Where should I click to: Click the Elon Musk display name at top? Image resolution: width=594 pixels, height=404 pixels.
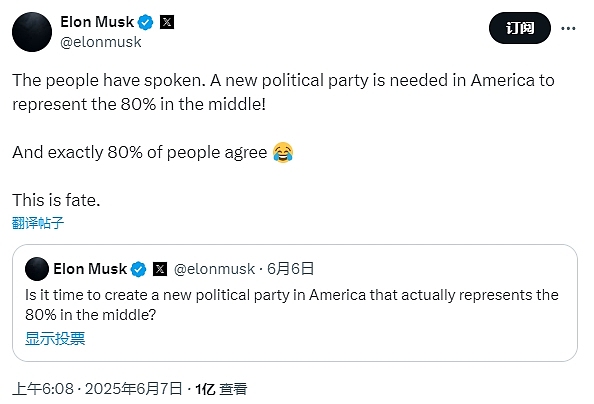coord(97,22)
